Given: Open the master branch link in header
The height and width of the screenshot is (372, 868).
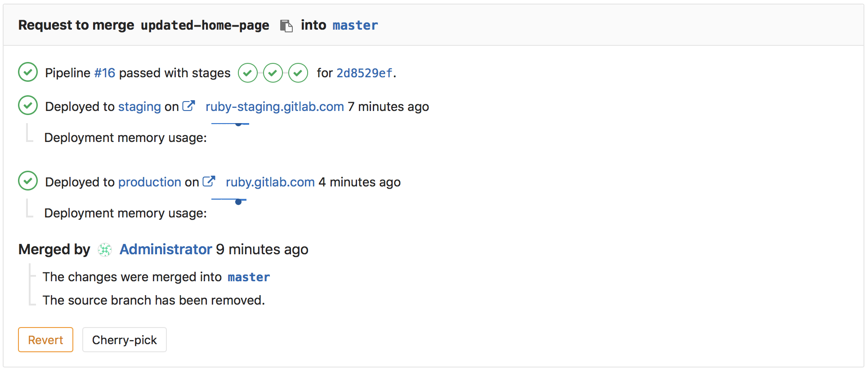Looking at the screenshot, I should [355, 25].
